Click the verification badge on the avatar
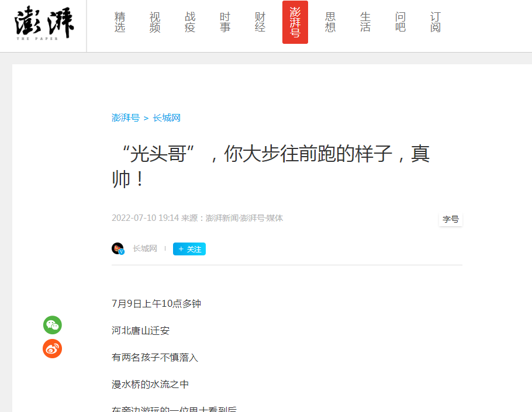Viewport: 532px width, 412px height. (123, 252)
